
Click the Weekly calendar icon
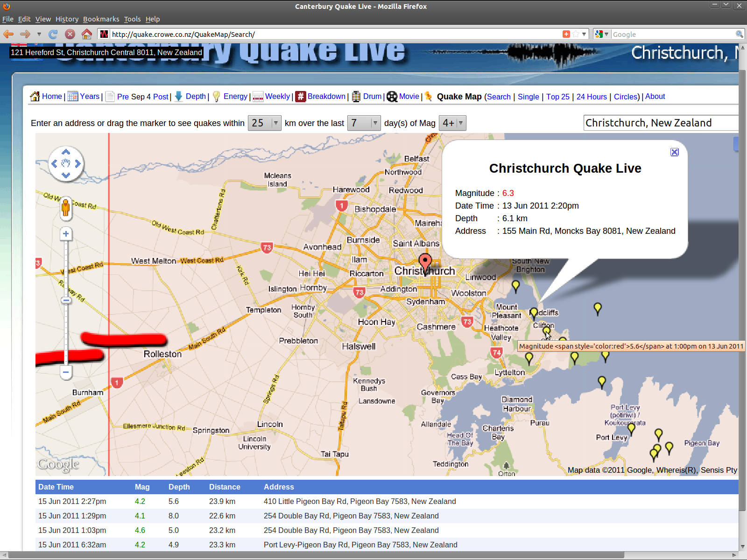pyautogui.click(x=258, y=97)
